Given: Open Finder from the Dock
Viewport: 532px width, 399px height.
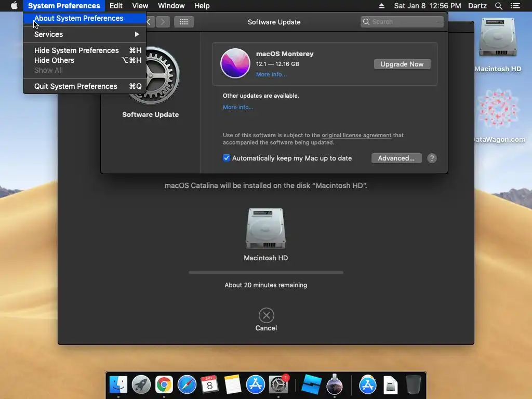Looking at the screenshot, I should [x=118, y=385].
